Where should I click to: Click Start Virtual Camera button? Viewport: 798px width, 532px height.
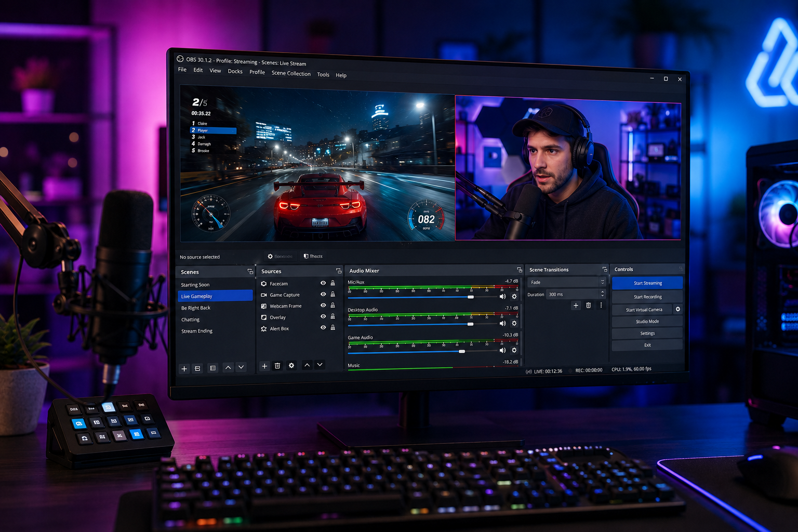(642, 310)
